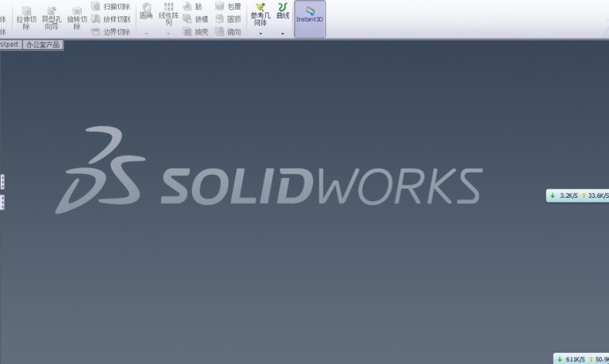Apply the 圆角 (Fillet) tool
The width and height of the screenshot is (609, 364).
click(x=146, y=11)
